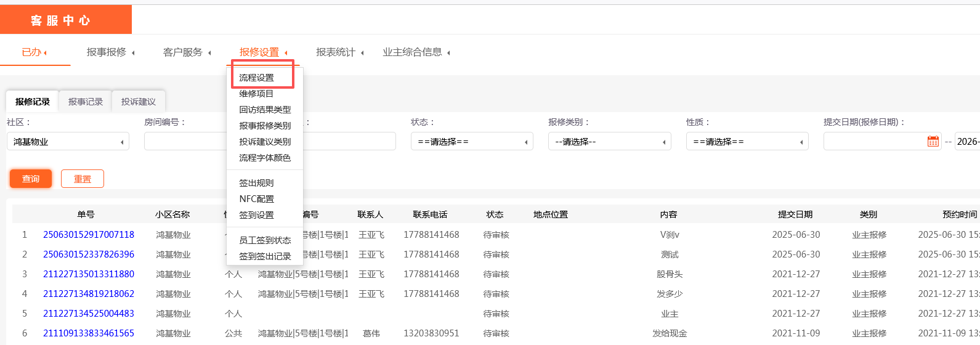Open order link 211109133833461565
The height and width of the screenshot is (345, 980).
[89, 333]
